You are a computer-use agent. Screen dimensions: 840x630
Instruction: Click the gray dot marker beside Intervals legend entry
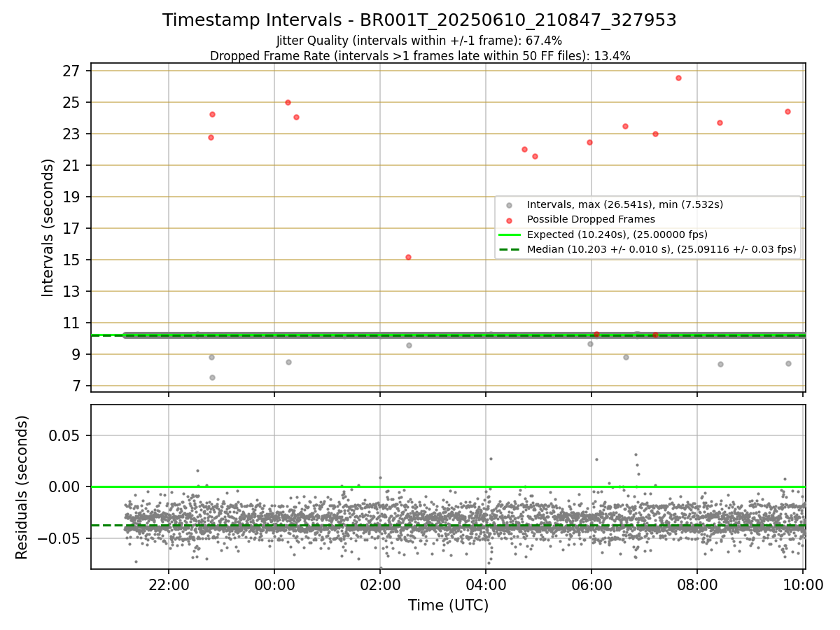(x=509, y=205)
